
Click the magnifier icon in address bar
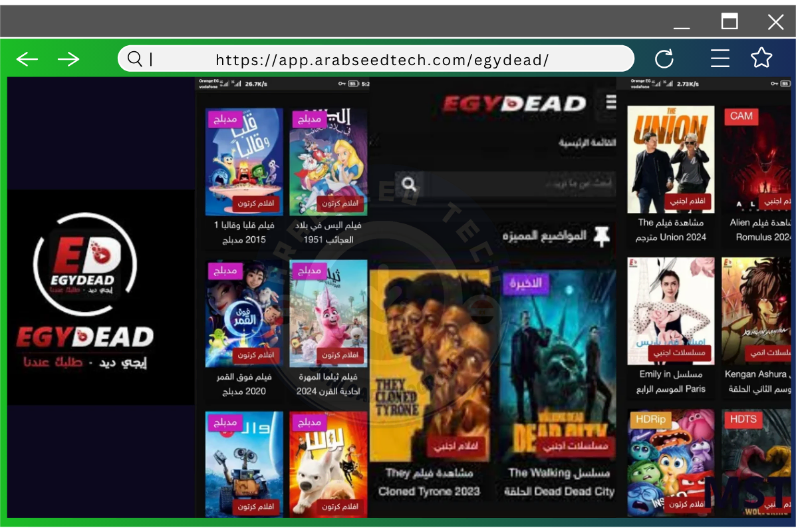(x=135, y=59)
